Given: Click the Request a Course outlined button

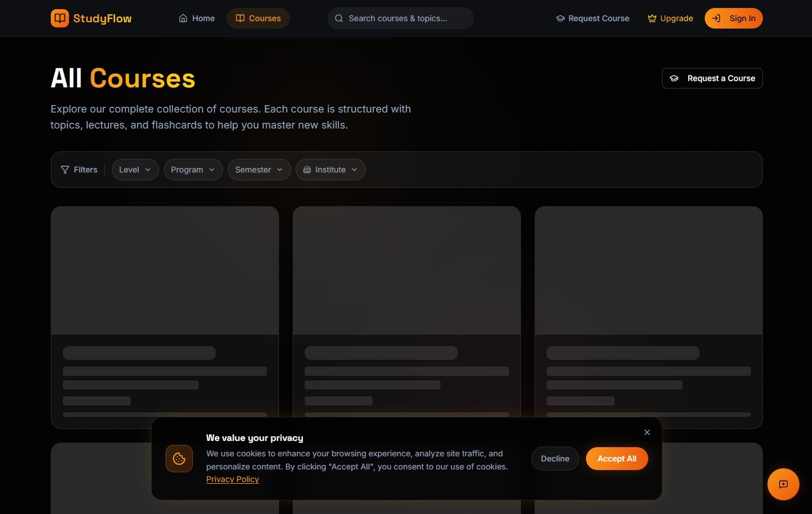Looking at the screenshot, I should coord(712,78).
